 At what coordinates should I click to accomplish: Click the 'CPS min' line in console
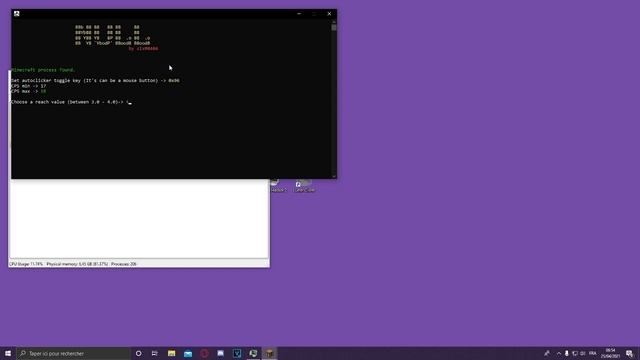29,86
